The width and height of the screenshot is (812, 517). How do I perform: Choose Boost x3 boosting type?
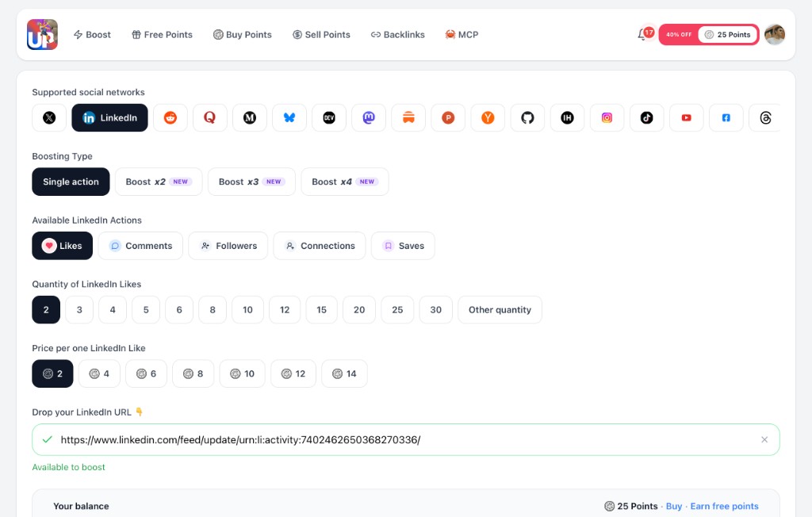(x=251, y=182)
